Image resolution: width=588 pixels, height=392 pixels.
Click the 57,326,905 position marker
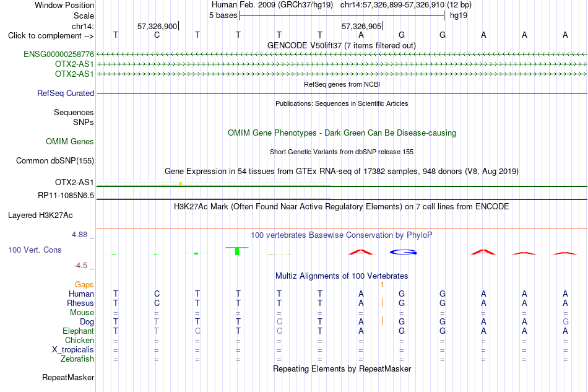(362, 26)
